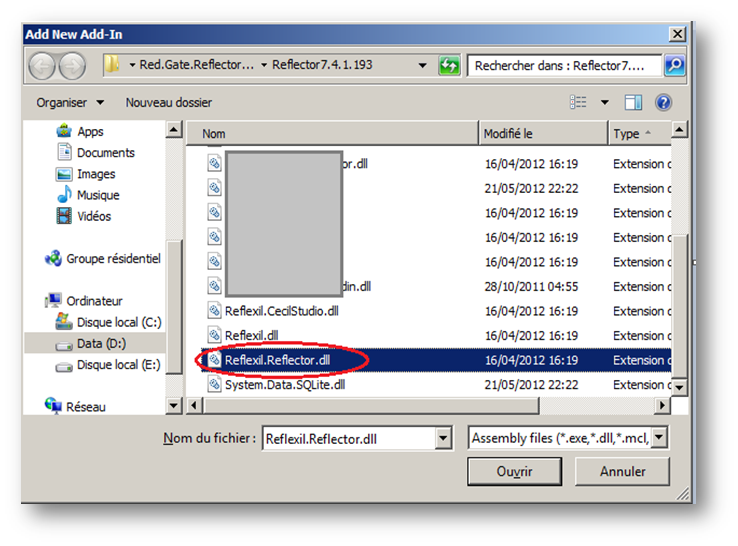Open the Assembly files type filter dropdown
The width and height of the screenshot is (738, 546).
click(660, 438)
